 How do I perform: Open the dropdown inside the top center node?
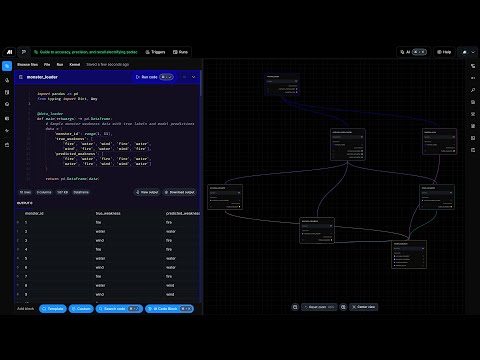point(348,137)
